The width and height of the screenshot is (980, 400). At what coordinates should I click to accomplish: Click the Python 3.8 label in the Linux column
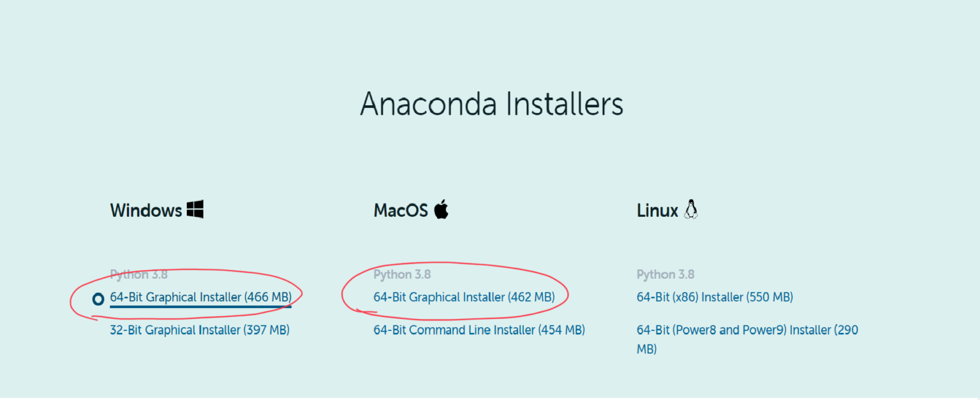tap(665, 274)
